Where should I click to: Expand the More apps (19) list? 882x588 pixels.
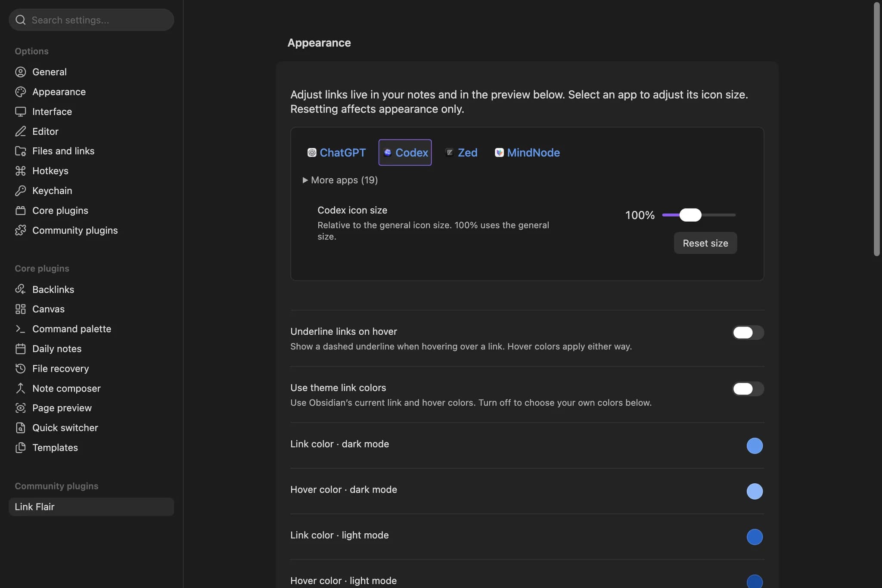(340, 180)
